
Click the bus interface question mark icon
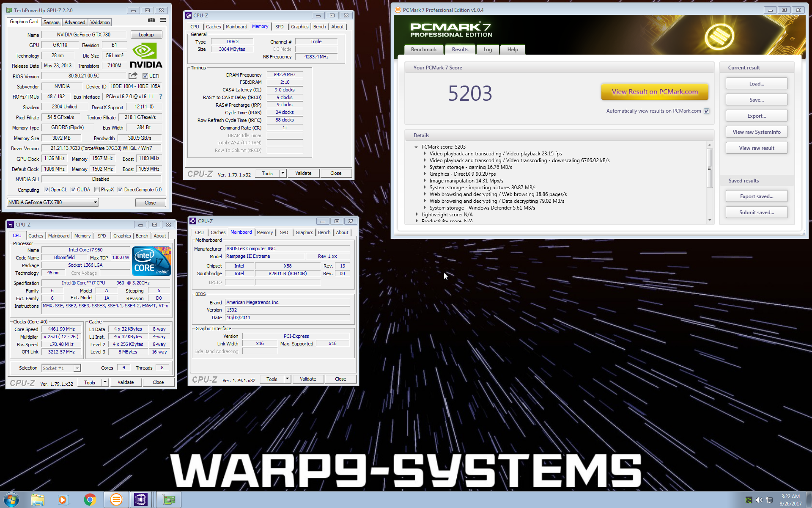[x=161, y=97]
